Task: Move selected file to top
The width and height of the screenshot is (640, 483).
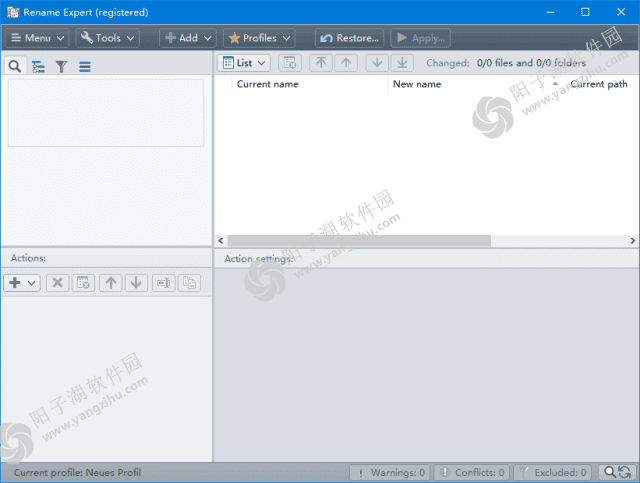Action: coord(321,63)
